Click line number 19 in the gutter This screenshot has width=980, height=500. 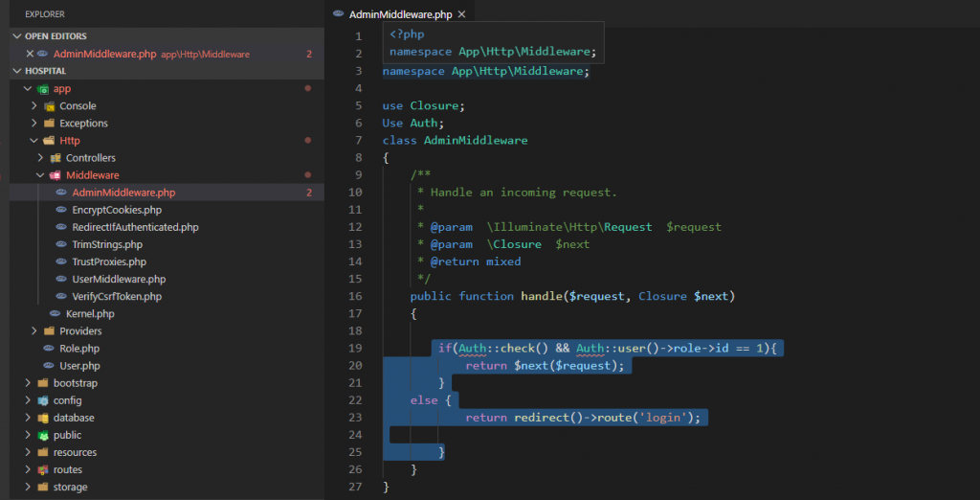point(356,348)
